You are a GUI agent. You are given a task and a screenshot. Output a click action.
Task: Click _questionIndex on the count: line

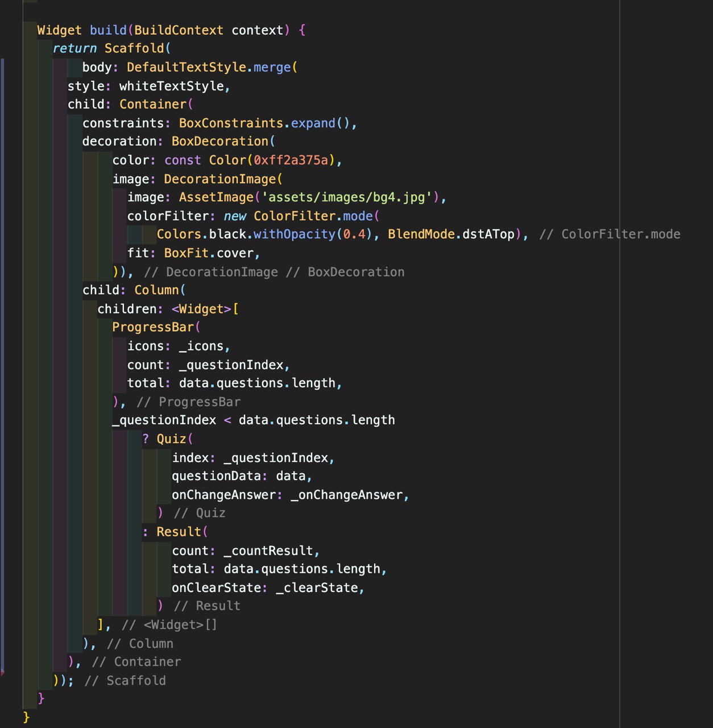231,364
